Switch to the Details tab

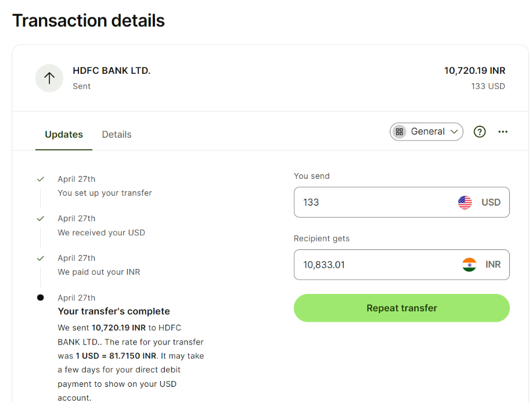tap(117, 135)
